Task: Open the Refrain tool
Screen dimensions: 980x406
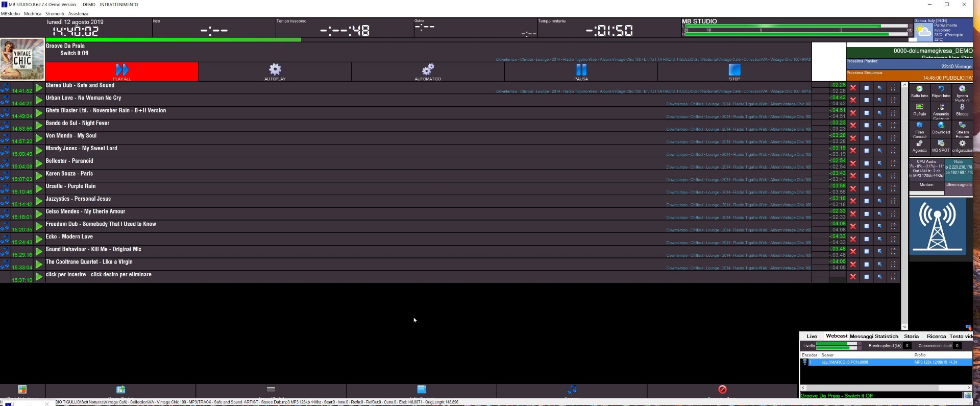Action: [x=919, y=108]
